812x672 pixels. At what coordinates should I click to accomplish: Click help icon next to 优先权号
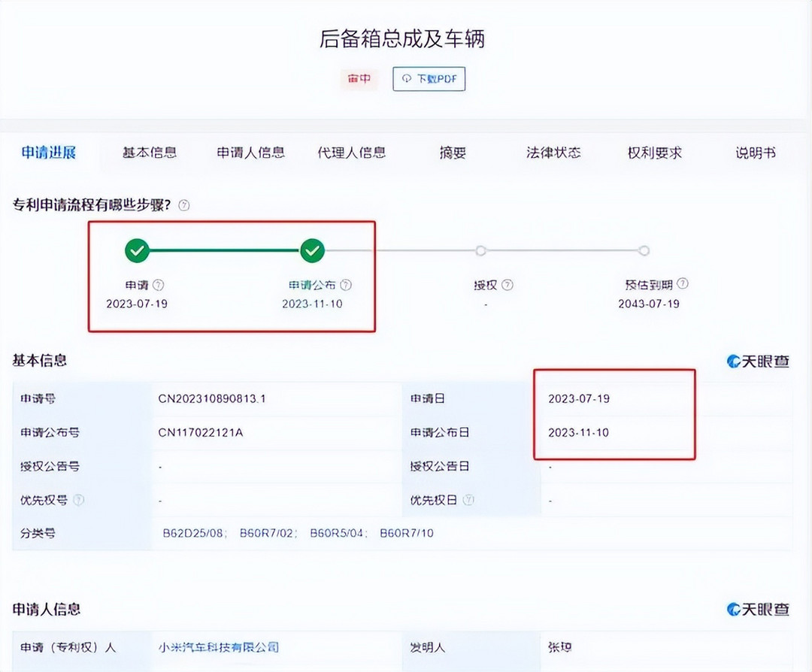click(78, 500)
